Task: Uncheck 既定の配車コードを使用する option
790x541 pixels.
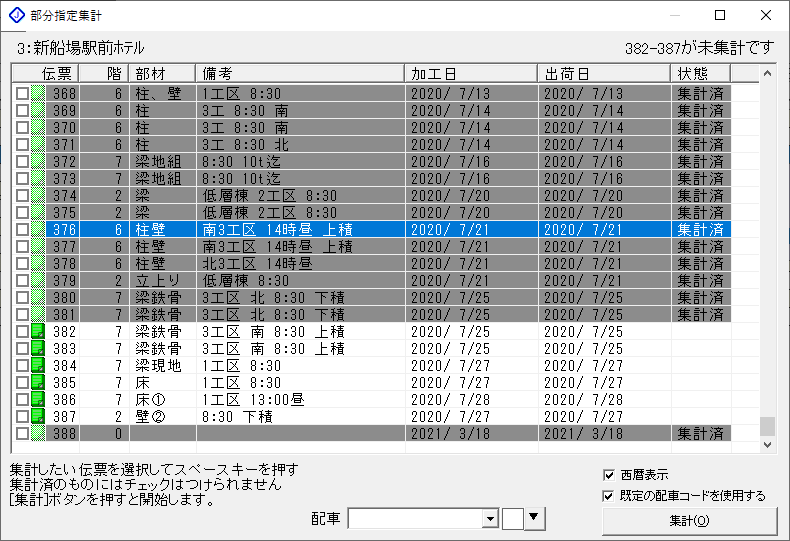Action: 609,496
